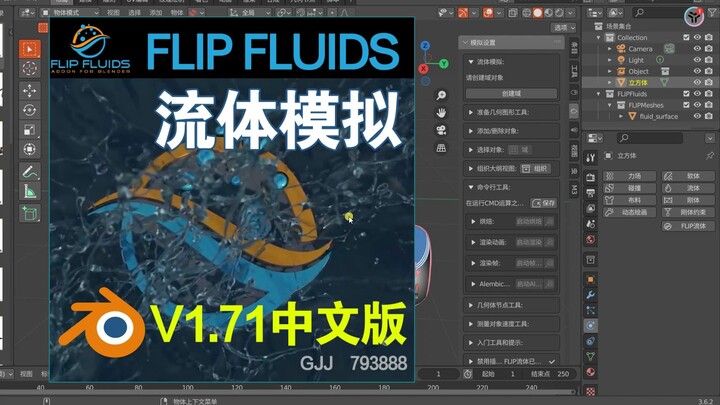Open the View Layer properties icon

[x=591, y=208]
